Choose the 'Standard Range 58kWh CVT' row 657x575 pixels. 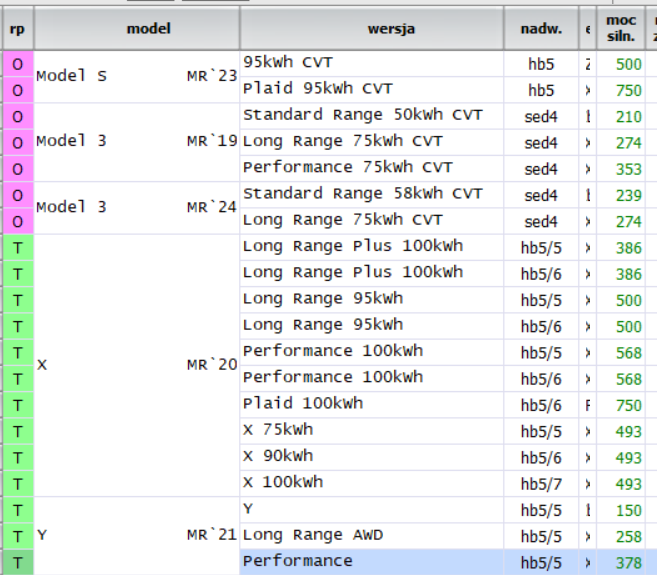(x=370, y=194)
